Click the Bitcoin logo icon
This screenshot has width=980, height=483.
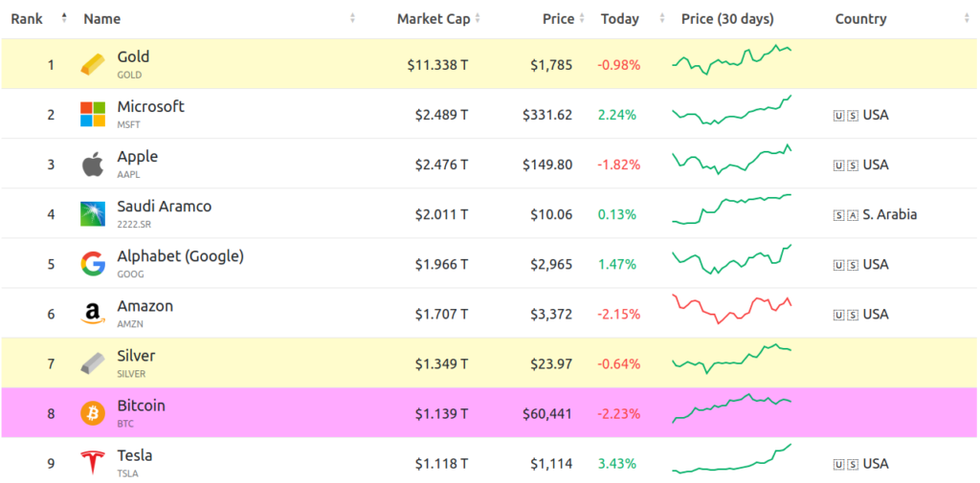click(x=93, y=413)
